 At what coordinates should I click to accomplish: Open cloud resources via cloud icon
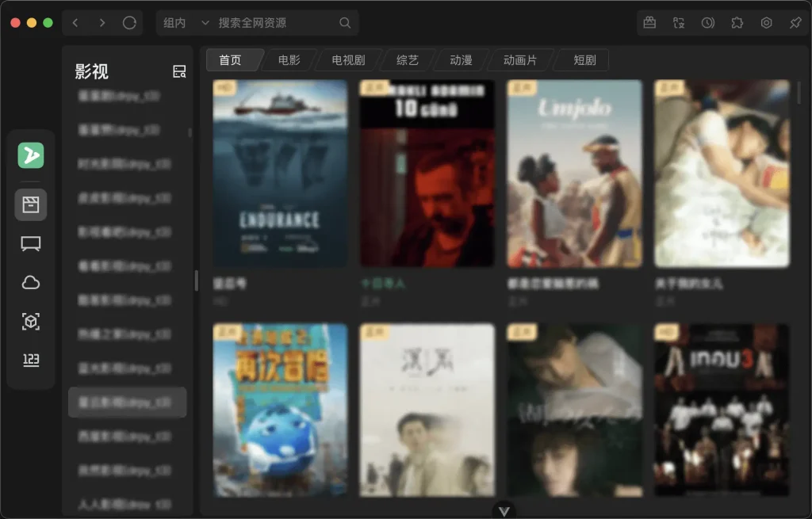[30, 282]
